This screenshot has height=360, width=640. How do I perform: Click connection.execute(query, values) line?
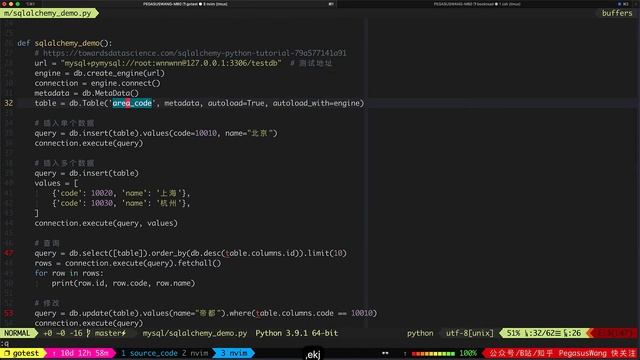(106, 223)
